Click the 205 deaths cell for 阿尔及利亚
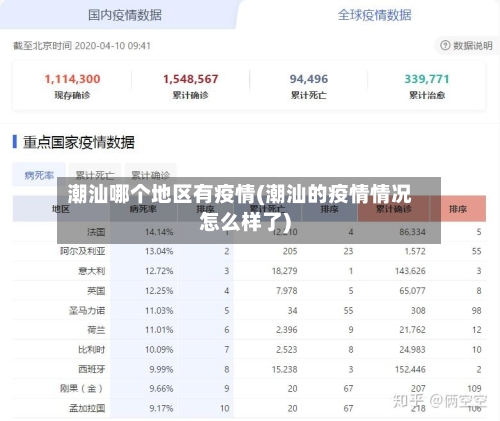Image resolution: width=500 pixels, height=421 pixels. click(290, 251)
